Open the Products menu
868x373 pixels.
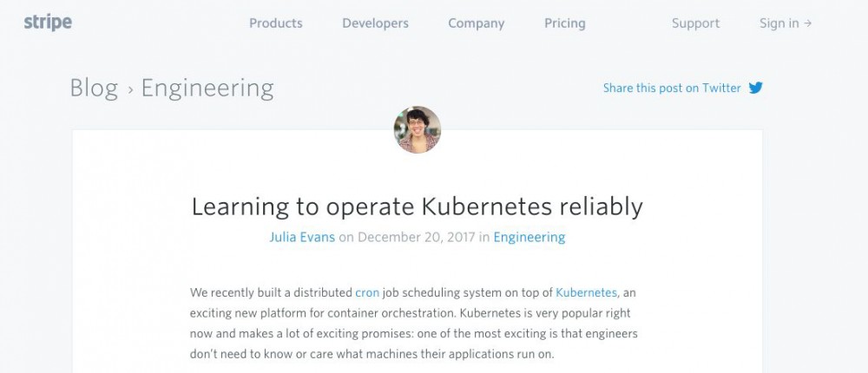tap(276, 23)
